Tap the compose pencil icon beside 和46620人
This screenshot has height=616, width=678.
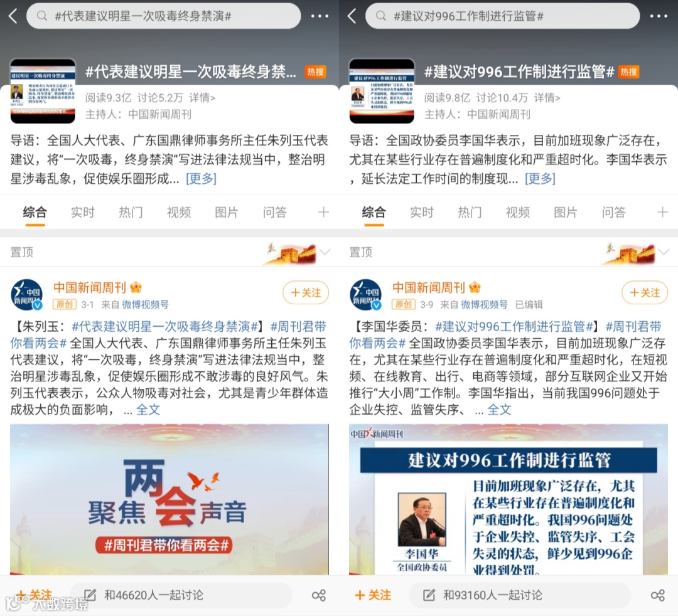pos(90,595)
